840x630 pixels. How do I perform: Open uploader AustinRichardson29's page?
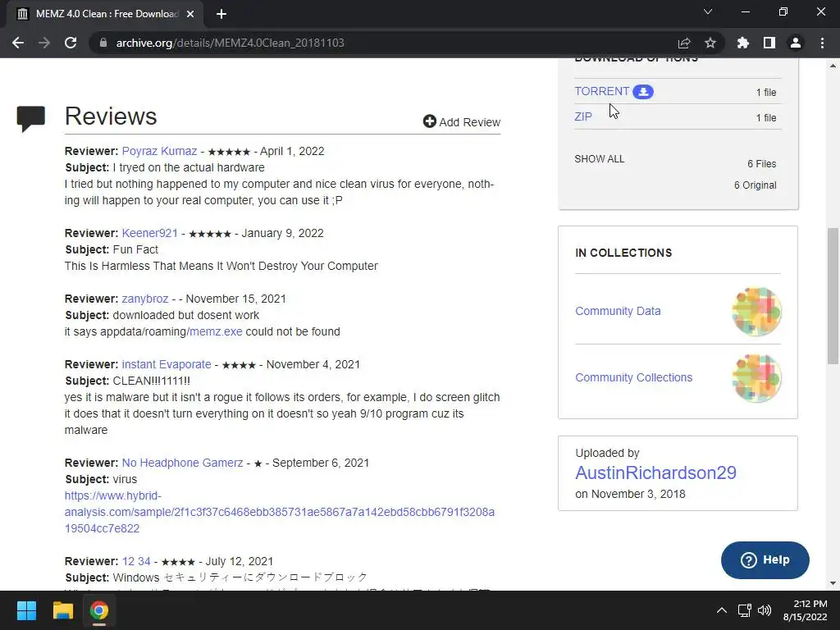(x=655, y=472)
